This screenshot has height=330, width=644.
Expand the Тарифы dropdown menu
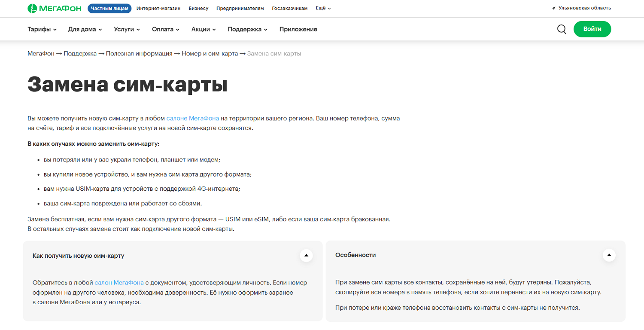[x=42, y=29]
